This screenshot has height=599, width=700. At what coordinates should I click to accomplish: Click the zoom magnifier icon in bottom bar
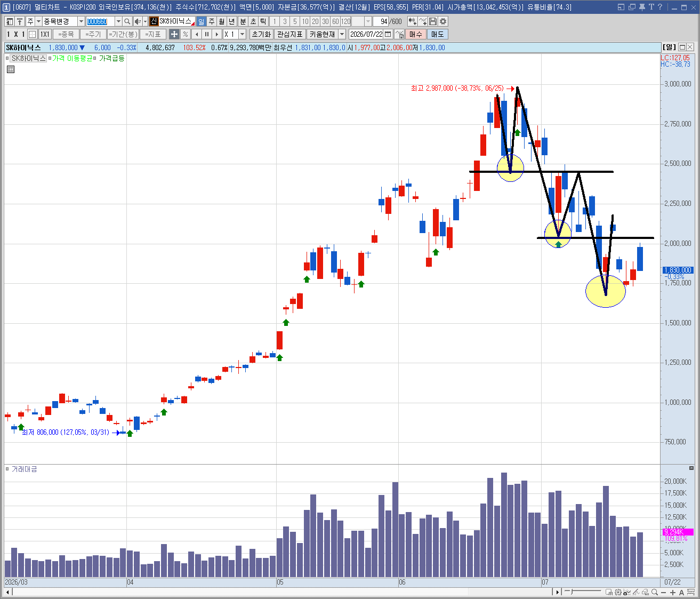pos(654,592)
